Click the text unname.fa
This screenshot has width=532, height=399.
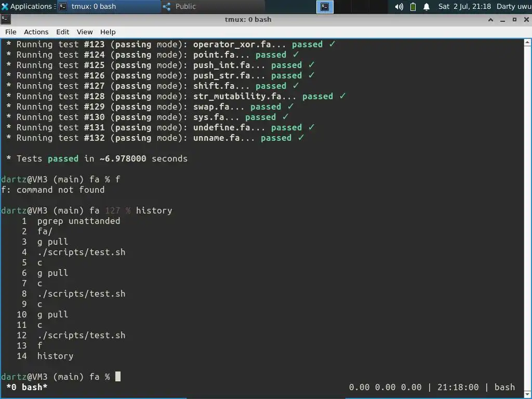point(216,138)
